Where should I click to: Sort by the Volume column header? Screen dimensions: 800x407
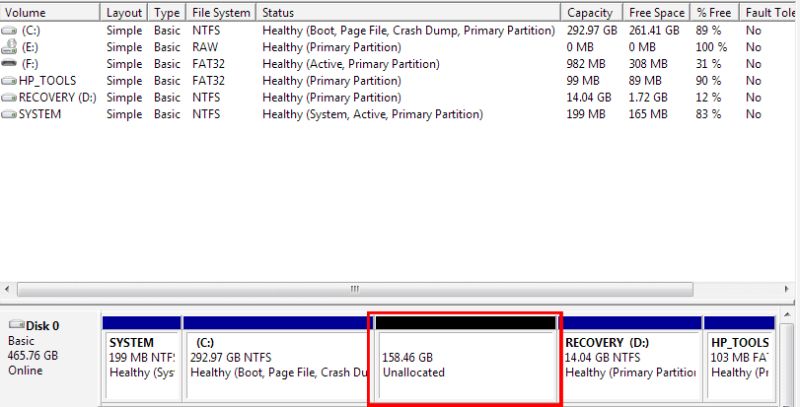[51, 12]
